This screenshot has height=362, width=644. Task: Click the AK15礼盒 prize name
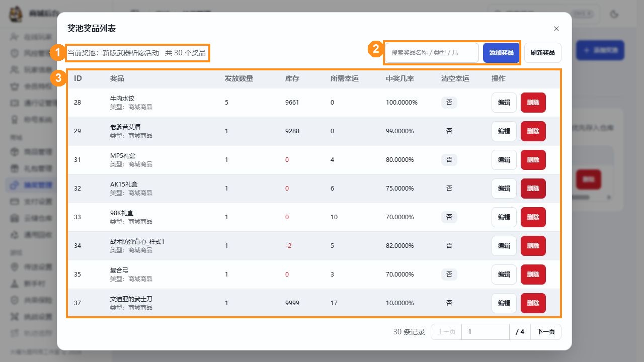tap(124, 185)
